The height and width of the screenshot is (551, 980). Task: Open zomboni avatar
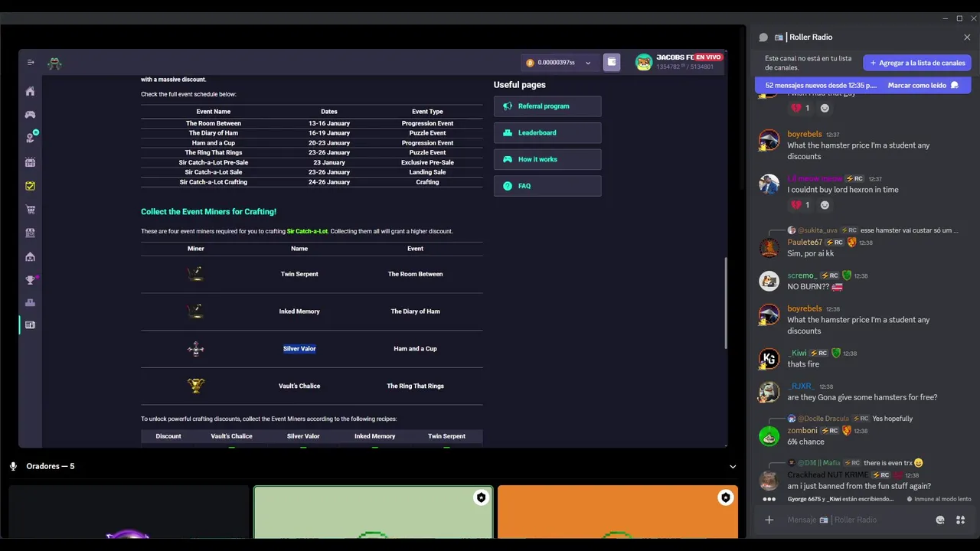point(769,436)
